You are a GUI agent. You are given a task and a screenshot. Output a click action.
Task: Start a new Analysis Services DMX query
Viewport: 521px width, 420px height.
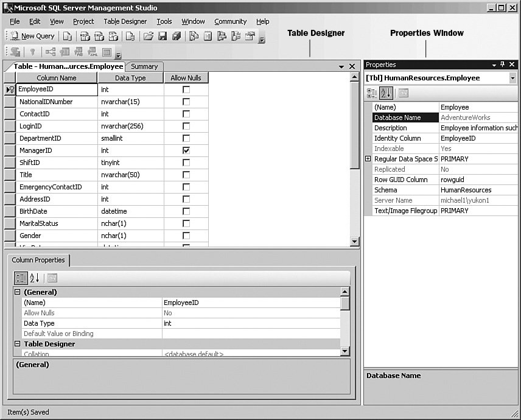click(99, 36)
